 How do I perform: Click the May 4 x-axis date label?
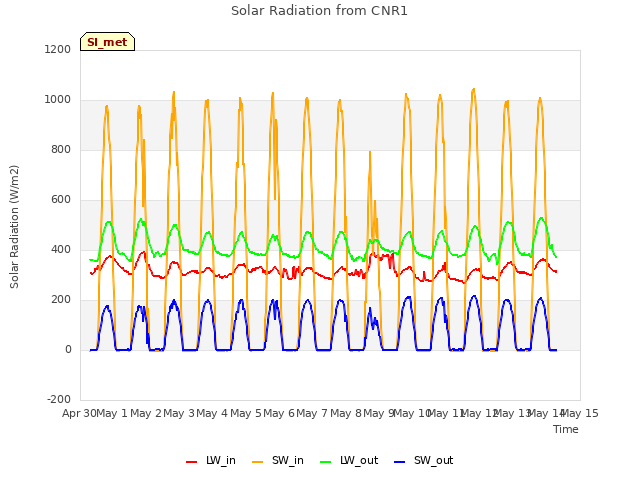(212, 413)
